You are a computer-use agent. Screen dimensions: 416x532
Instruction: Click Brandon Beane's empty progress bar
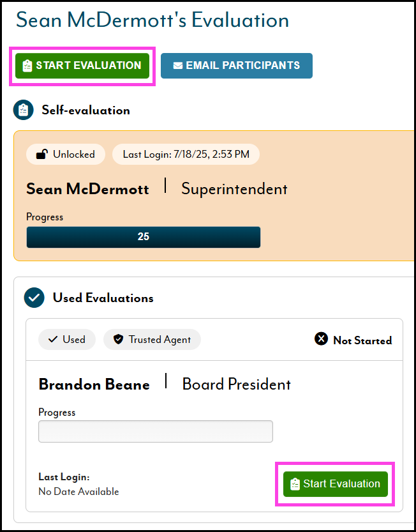[156, 431]
